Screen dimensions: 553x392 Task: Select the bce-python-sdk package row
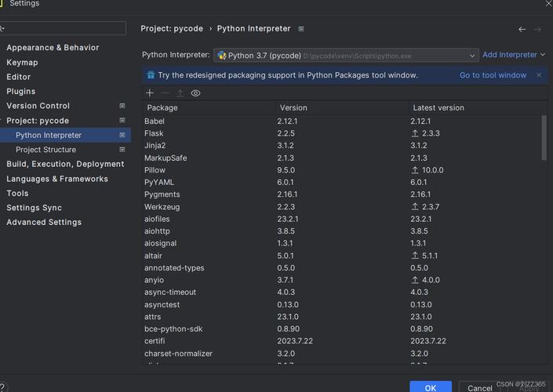coord(341,329)
